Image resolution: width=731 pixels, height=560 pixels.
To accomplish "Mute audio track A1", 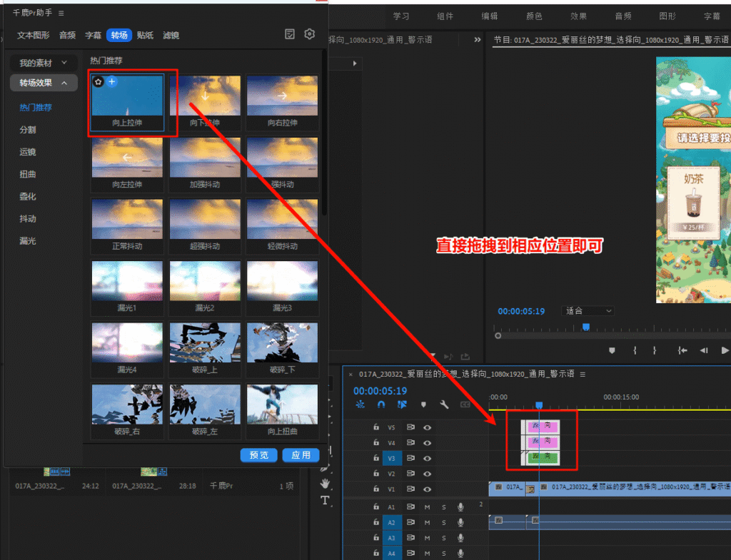I will pos(428,506).
